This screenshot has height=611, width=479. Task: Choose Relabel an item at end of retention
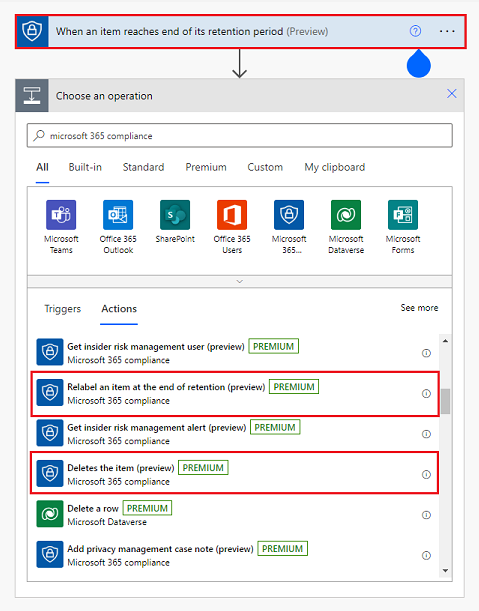tap(235, 394)
